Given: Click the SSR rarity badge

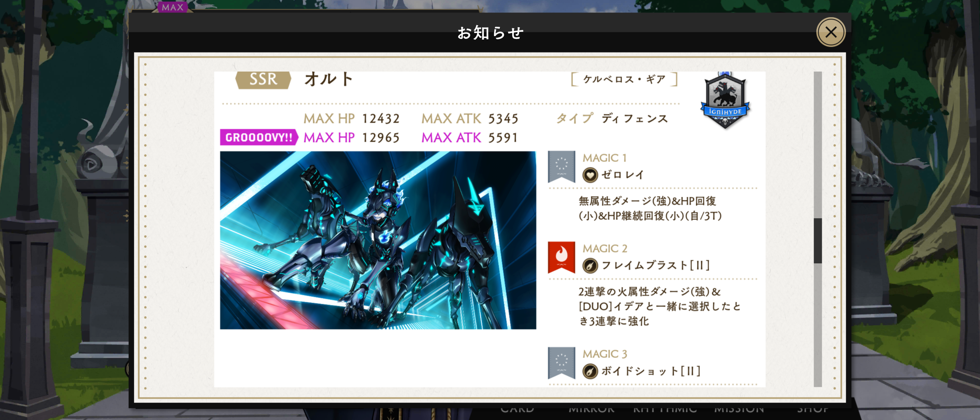Looking at the screenshot, I should click(x=263, y=80).
